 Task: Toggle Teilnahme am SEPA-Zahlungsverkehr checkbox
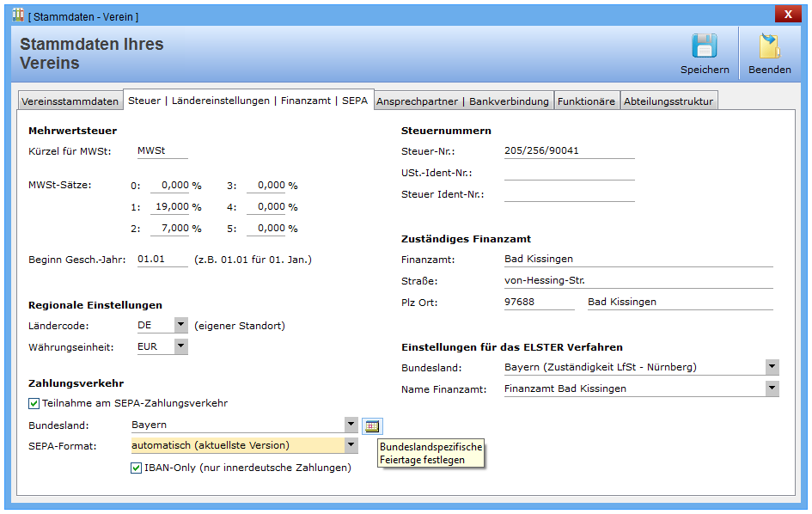tap(34, 403)
